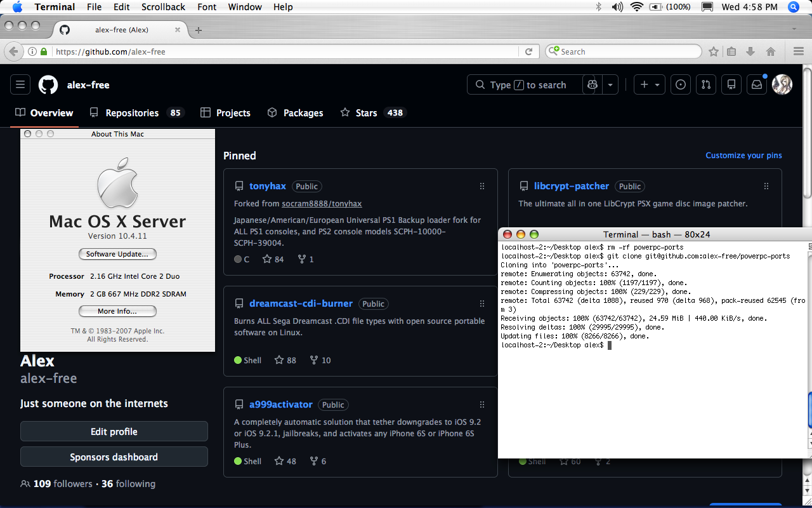Show site information icon in the address bar
This screenshot has width=812, height=508.
pos(32,51)
